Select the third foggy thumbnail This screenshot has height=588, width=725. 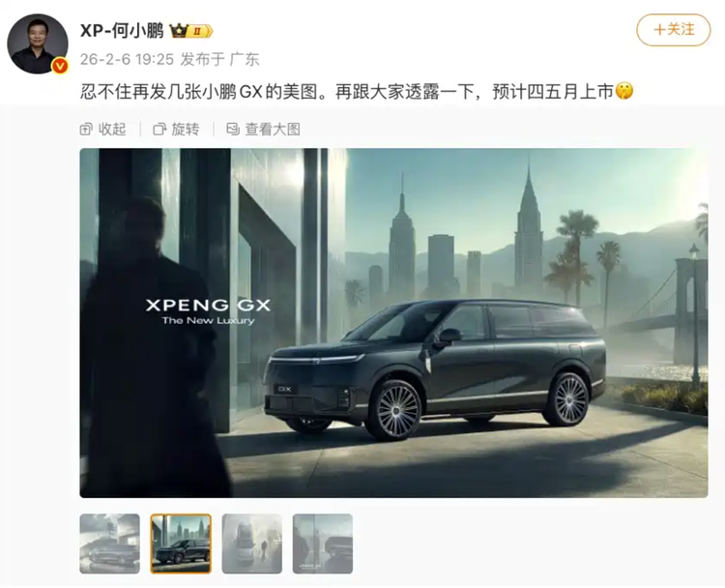[252, 544]
